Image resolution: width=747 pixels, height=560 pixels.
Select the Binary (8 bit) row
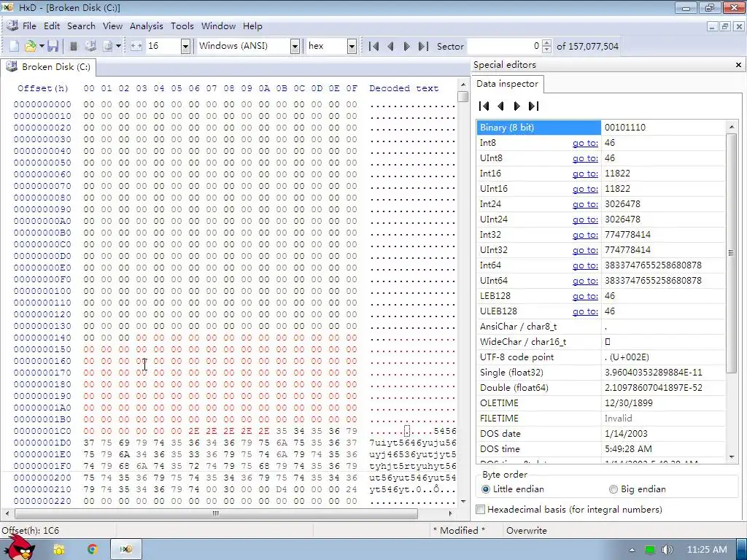[600, 128]
